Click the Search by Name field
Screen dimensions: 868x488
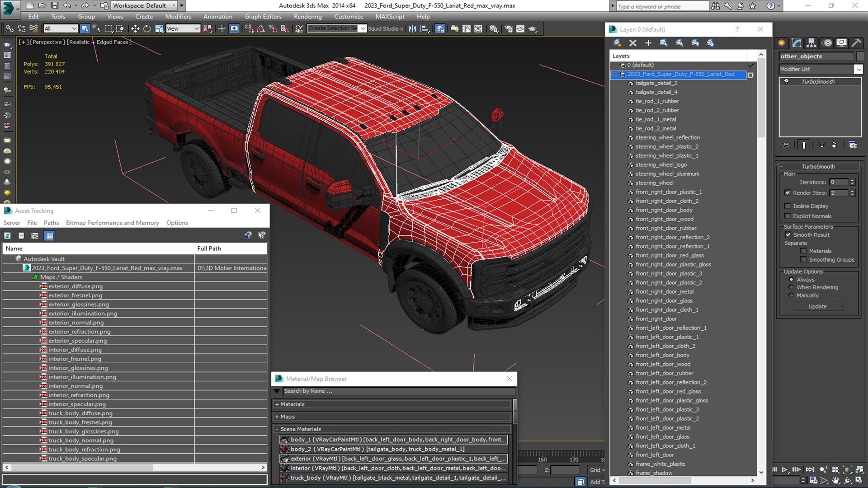coord(398,391)
